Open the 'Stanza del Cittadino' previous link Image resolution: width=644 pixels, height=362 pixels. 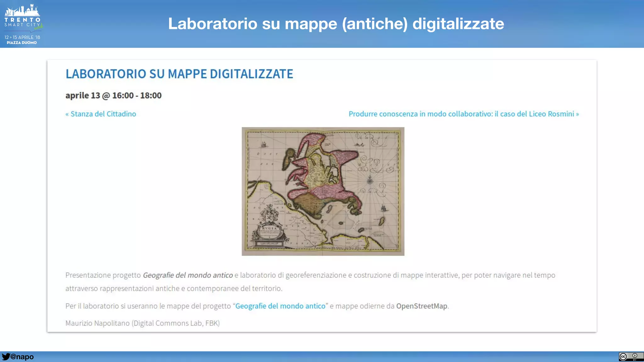(101, 114)
